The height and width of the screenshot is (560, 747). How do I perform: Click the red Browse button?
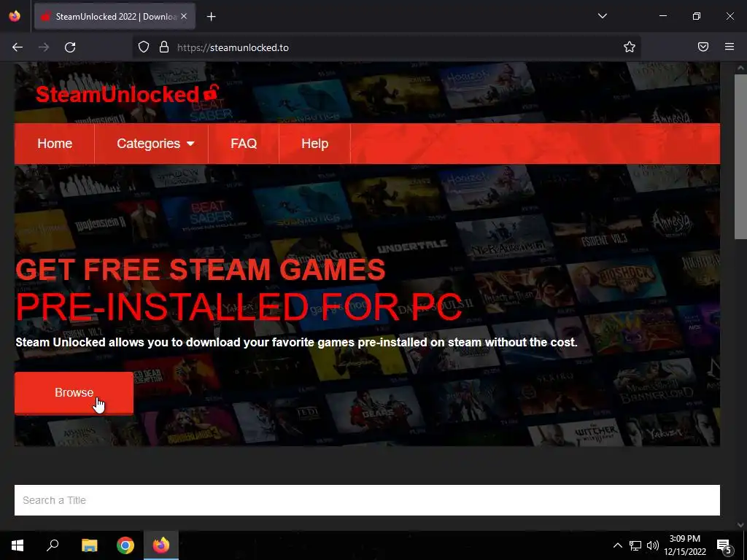click(74, 393)
